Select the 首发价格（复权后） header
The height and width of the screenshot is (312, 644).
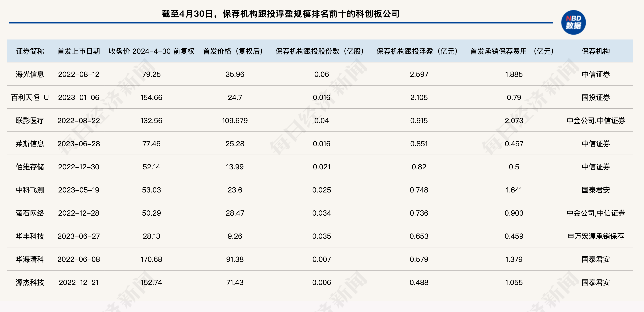(235, 51)
